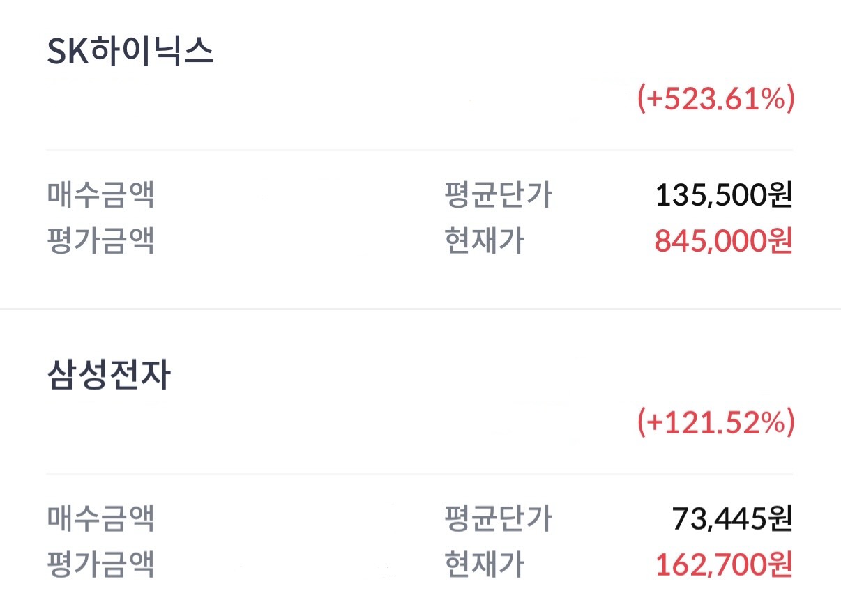This screenshot has height=616, width=841.
Task: Click the 73,445원 average price
Action: pos(732,518)
